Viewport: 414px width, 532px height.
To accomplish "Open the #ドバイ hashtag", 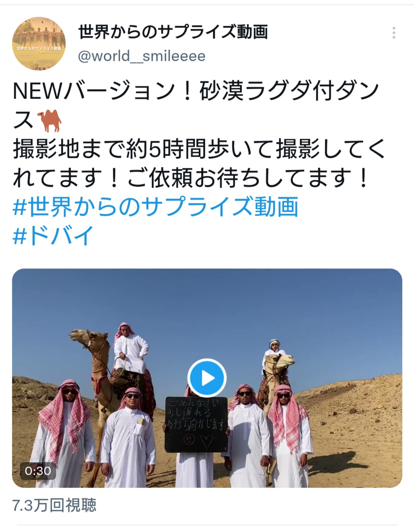I will (x=53, y=235).
